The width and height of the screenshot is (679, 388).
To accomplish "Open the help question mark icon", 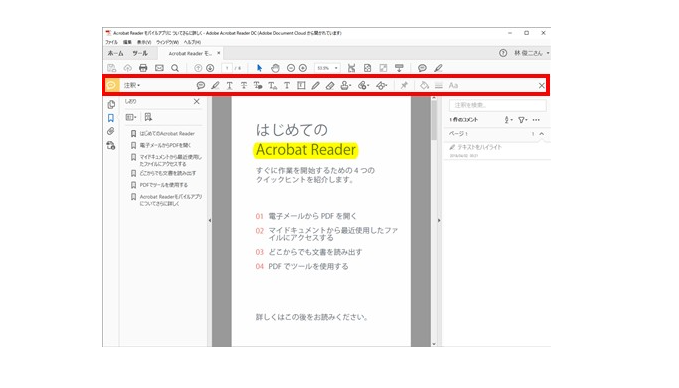I will pos(503,53).
